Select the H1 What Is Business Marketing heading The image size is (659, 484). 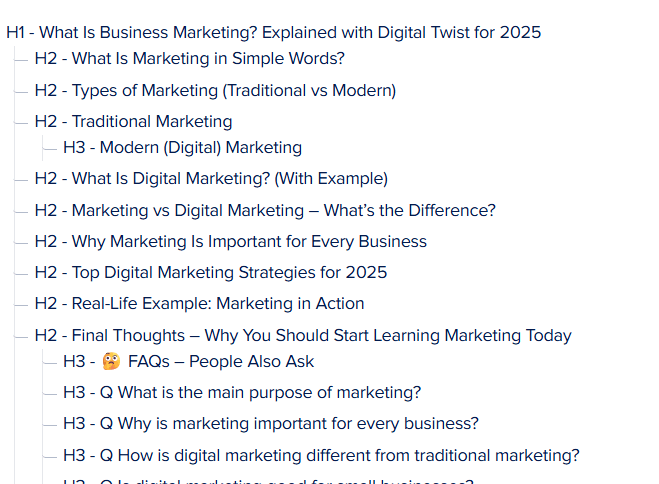point(274,32)
